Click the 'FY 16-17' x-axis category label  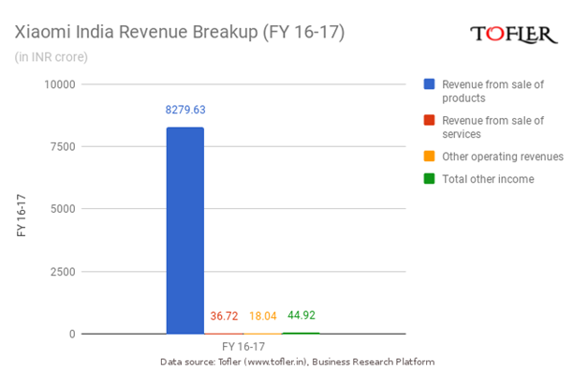click(x=243, y=346)
